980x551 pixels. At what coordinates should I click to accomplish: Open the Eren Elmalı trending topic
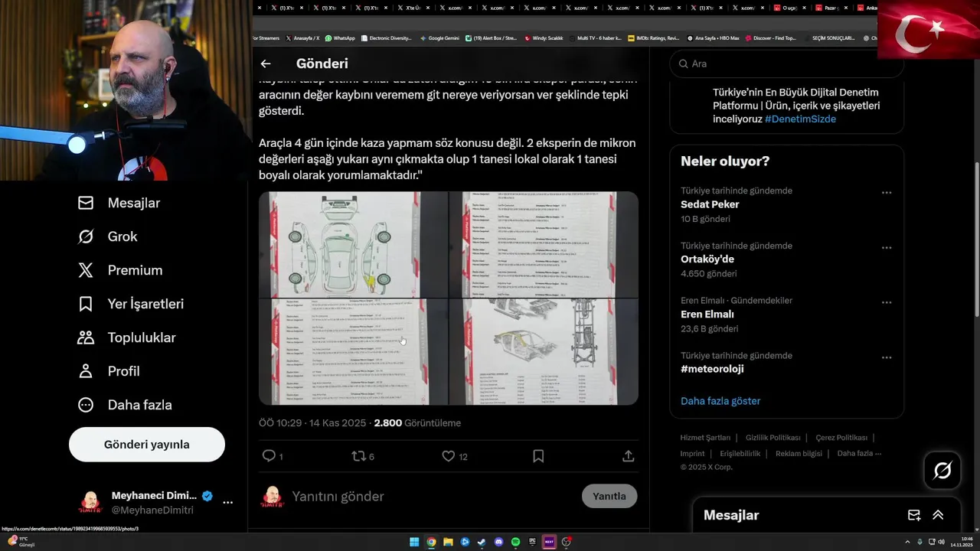pos(786,315)
